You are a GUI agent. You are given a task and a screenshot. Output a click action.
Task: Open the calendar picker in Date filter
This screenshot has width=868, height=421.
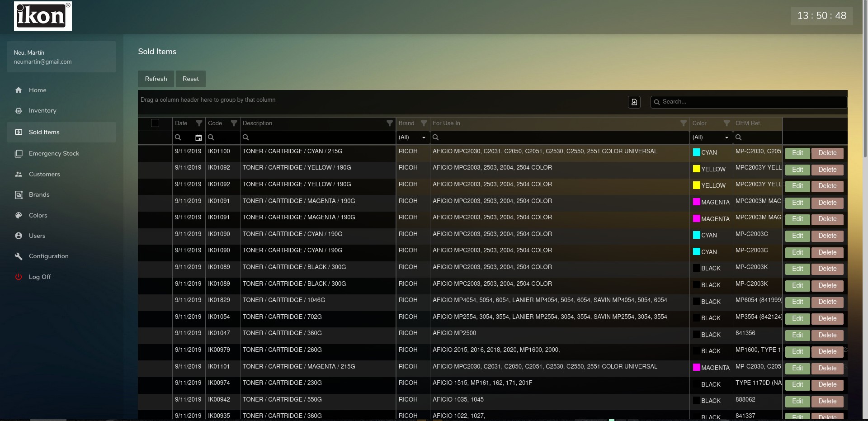point(198,137)
